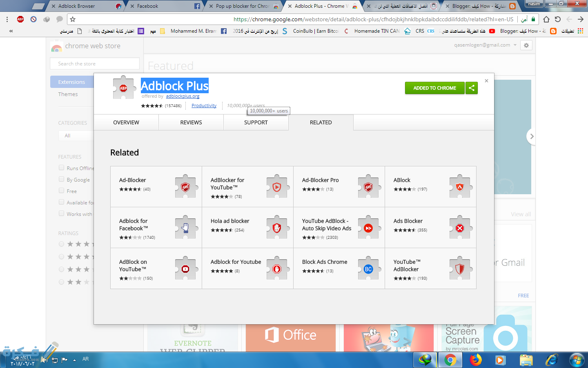Launch Firefox from the taskbar
Viewport: 588px width, 368px height.
tap(475, 360)
